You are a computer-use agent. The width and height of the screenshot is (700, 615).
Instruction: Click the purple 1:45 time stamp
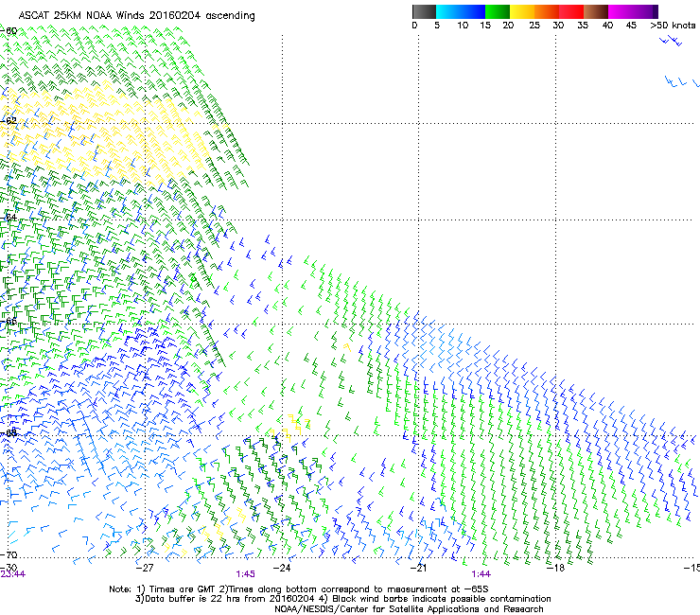[246, 574]
